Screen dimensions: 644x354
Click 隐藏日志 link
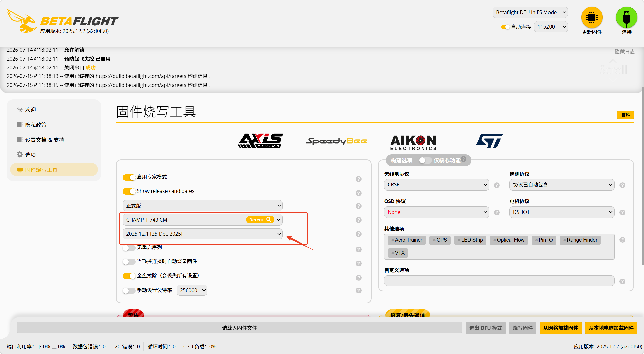[x=625, y=51]
